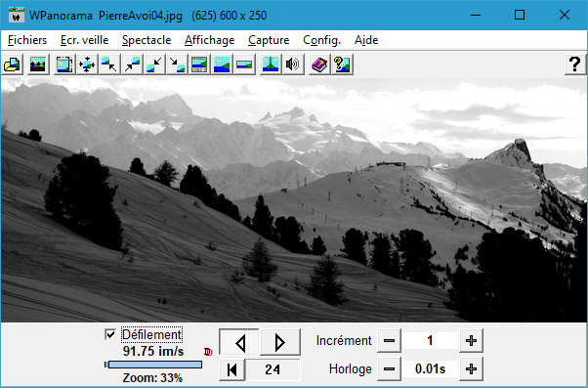This screenshot has width=588, height=388.
Task: Uncheck the Défilement checkbox
Action: click(x=110, y=334)
